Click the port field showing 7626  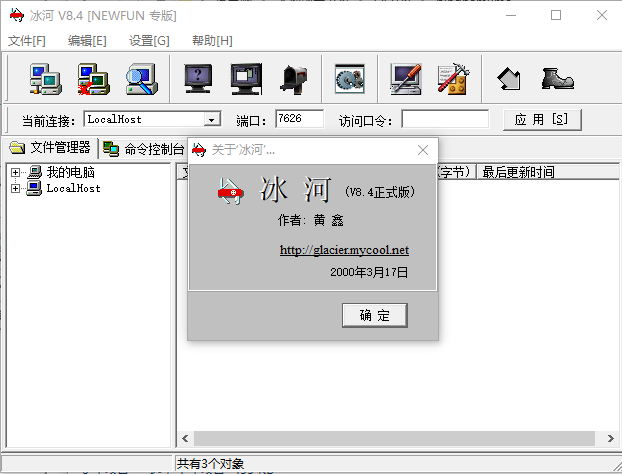299,119
